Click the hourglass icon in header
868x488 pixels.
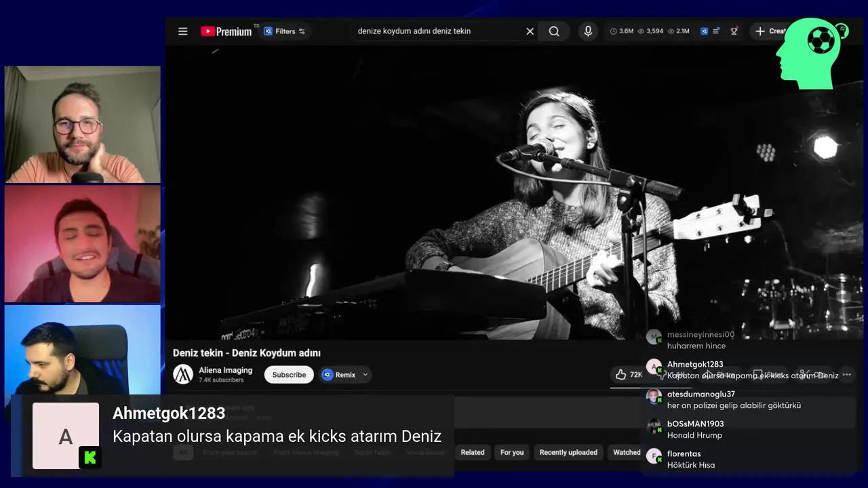tap(734, 31)
